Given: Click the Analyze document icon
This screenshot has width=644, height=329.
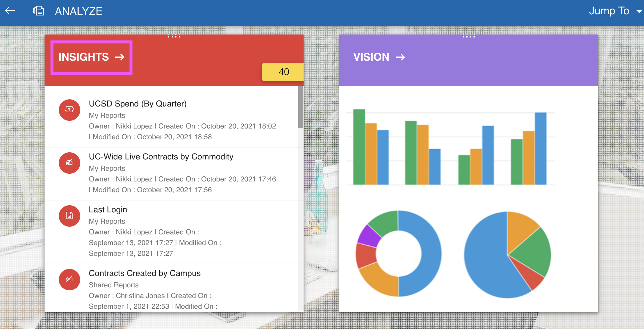Looking at the screenshot, I should [x=39, y=11].
